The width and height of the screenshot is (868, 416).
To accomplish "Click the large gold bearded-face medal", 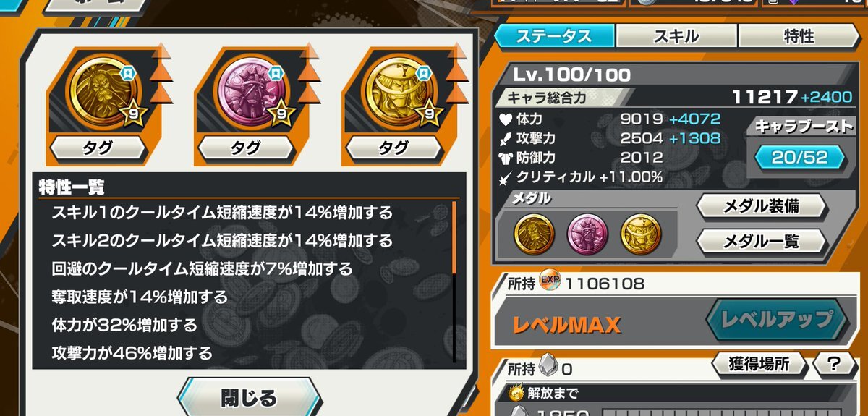I will tap(97, 90).
